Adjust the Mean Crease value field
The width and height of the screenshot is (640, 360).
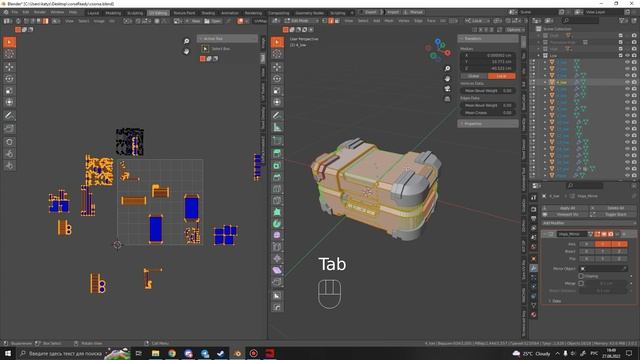(488, 113)
